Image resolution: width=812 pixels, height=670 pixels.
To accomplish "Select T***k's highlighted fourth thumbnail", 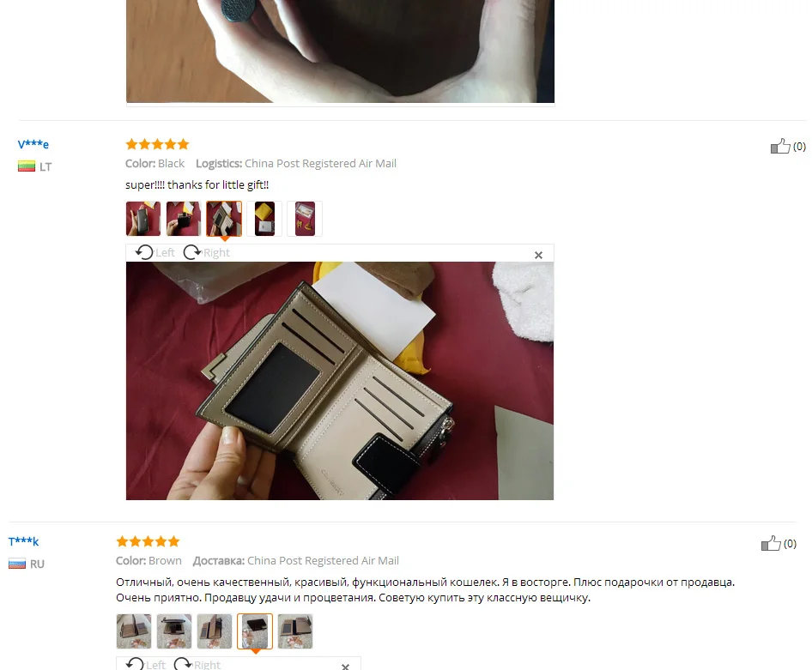I will pos(255,631).
